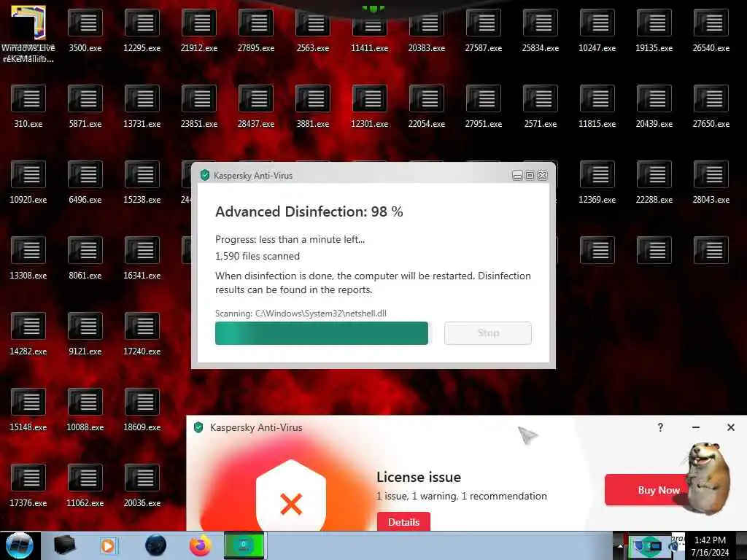The image size is (747, 560).
Task: Click the 28043.exe file icon
Action: pyautogui.click(x=711, y=174)
